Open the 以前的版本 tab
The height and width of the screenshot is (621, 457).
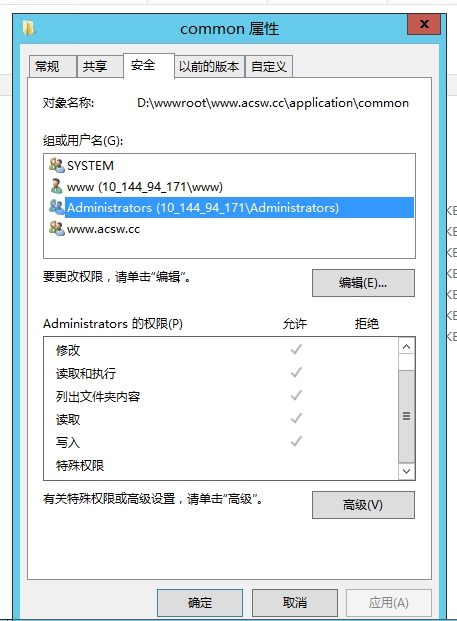click(209, 66)
